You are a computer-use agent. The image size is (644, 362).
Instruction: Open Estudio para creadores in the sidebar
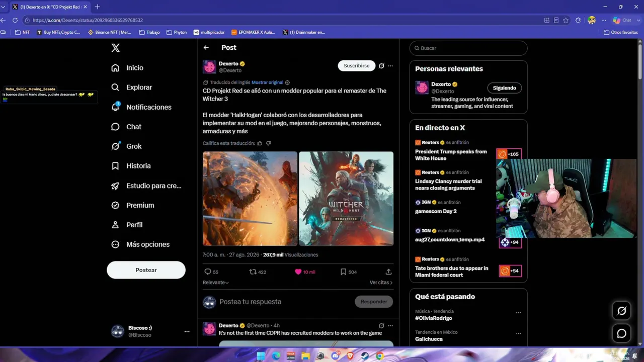click(x=146, y=186)
